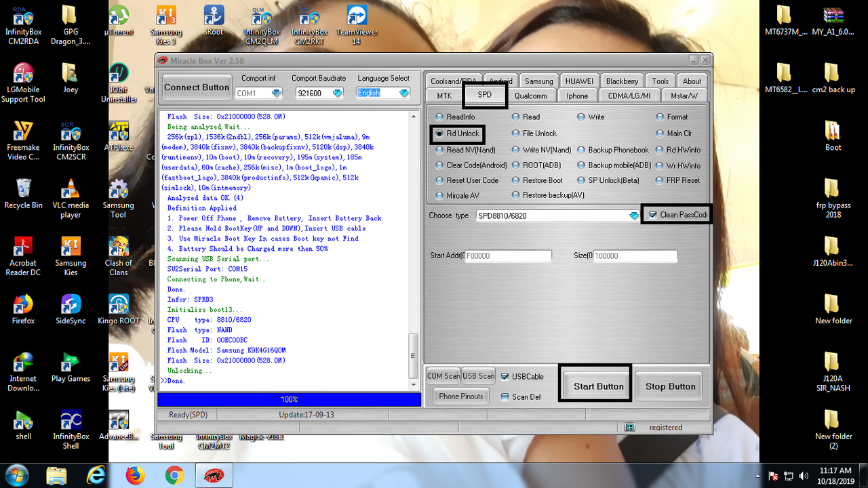Open the MY_A1_6.0 archive file icon

[832, 22]
